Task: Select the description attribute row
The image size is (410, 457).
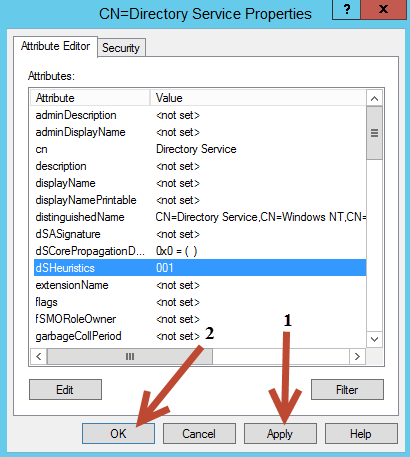Action: (x=200, y=166)
